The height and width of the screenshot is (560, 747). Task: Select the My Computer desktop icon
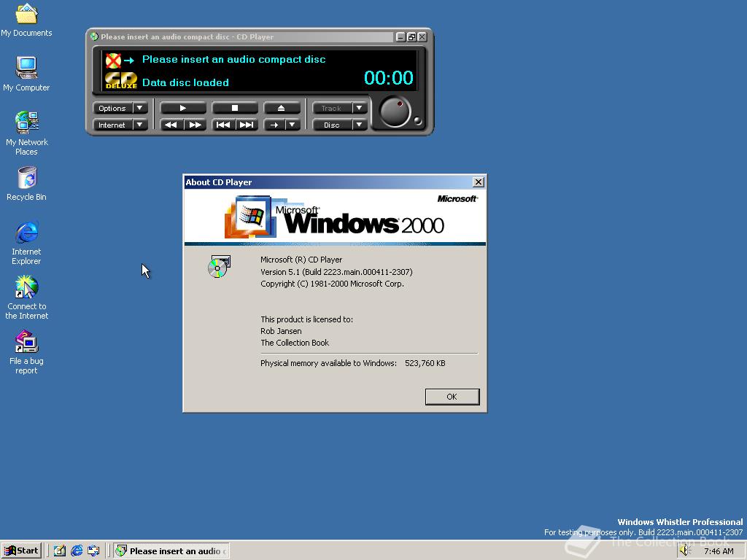(x=26, y=74)
